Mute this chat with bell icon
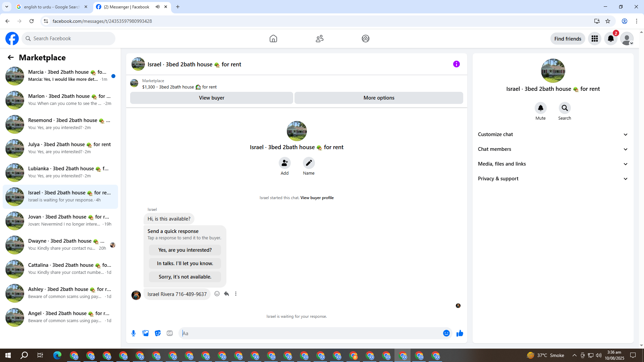 click(x=540, y=108)
